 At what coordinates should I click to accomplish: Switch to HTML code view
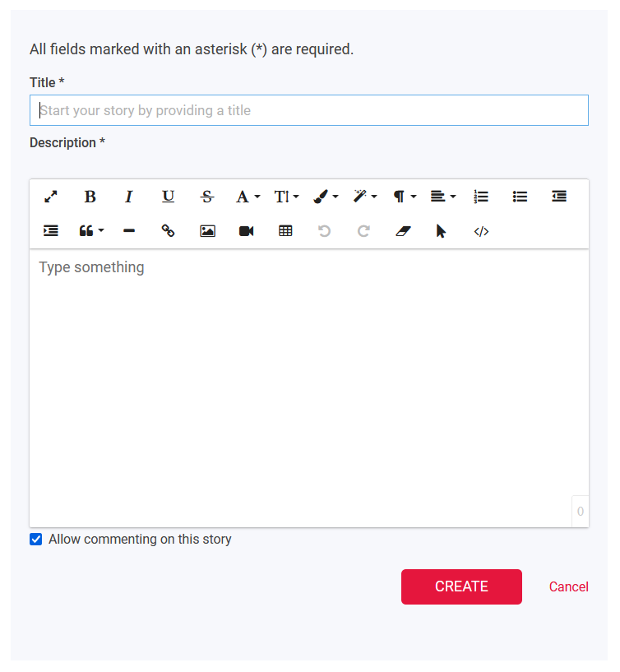tap(481, 231)
